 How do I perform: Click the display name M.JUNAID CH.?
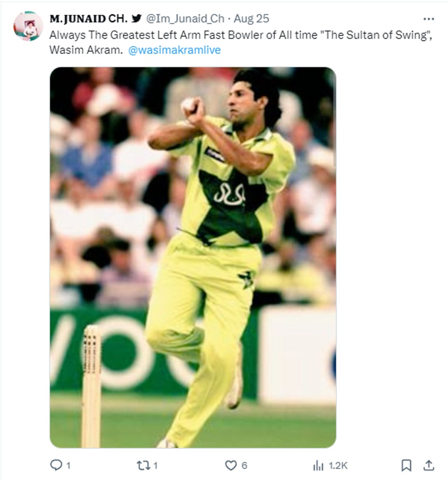(x=88, y=19)
